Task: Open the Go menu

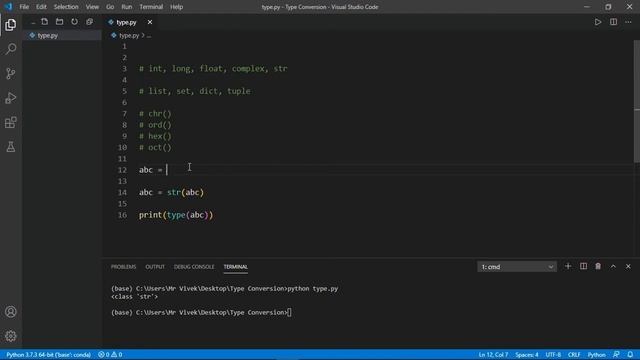Action: click(x=110, y=7)
